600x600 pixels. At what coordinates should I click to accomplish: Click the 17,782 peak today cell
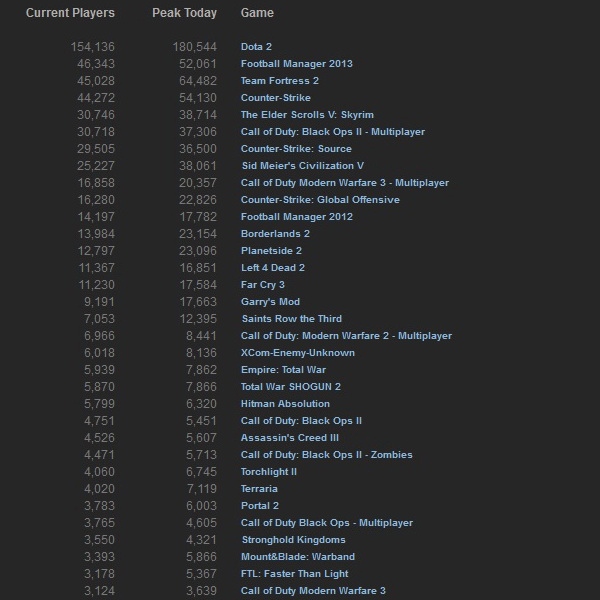tap(198, 217)
